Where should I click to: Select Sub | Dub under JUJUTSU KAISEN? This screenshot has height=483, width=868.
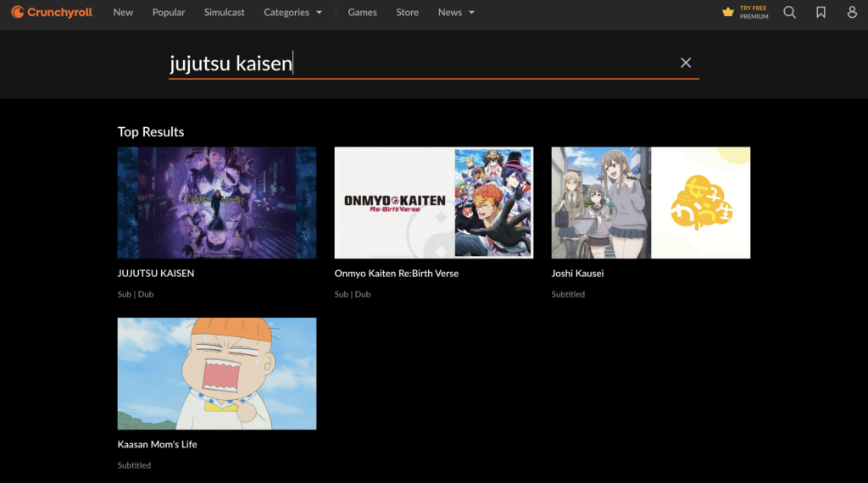coord(136,294)
